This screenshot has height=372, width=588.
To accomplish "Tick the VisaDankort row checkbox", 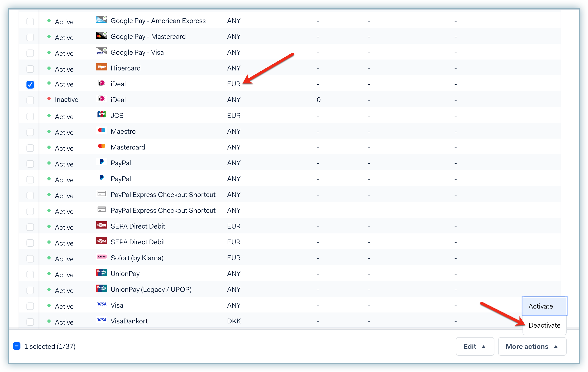I will tap(30, 322).
